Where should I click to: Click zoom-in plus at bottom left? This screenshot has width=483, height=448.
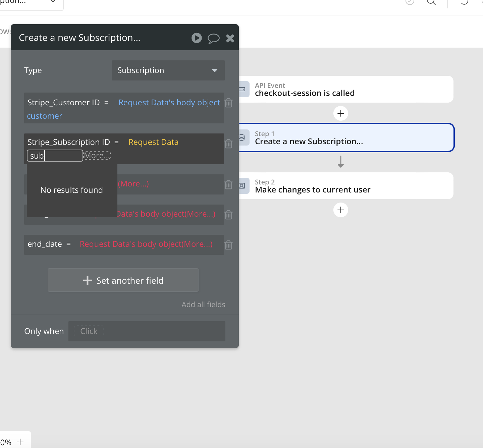point(20,442)
